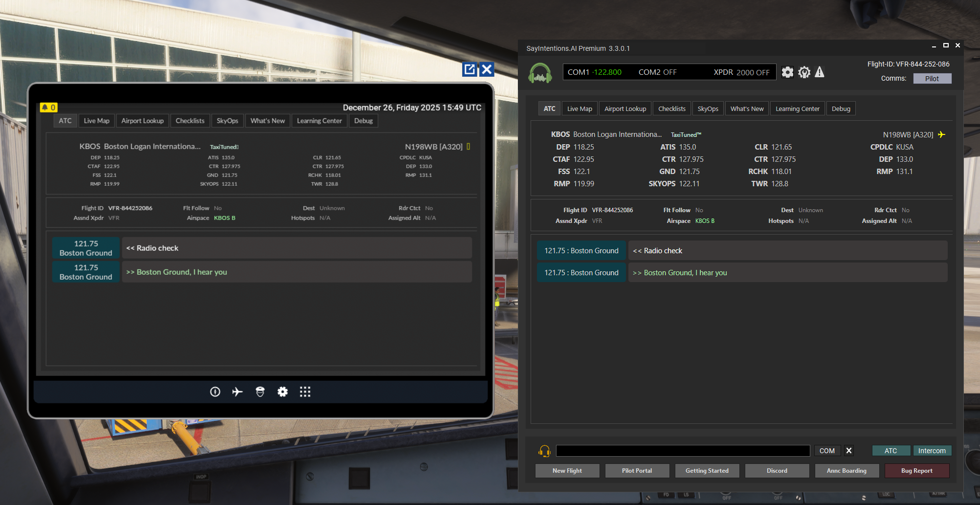Screen dimensions: 980x505
Task: Select ATC tab on the tablet
Action: coord(66,121)
